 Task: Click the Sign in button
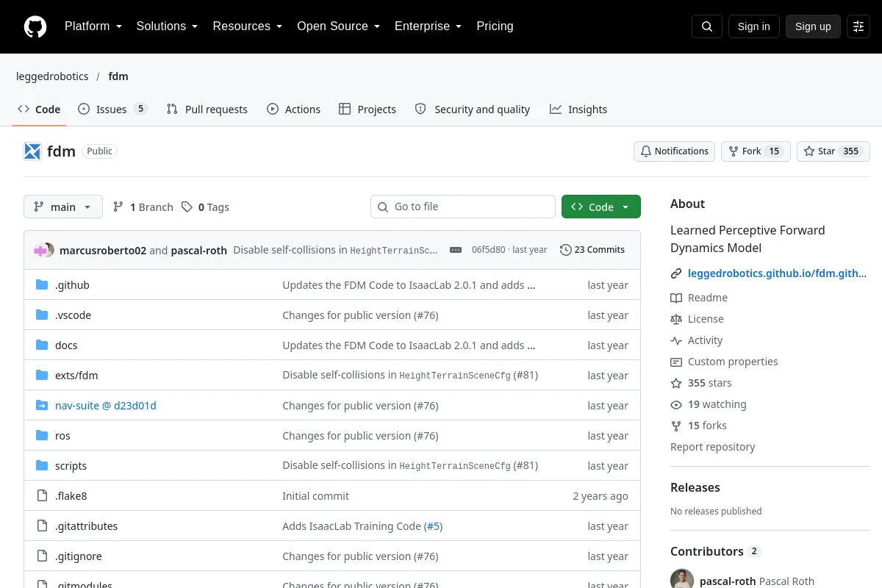click(x=753, y=26)
